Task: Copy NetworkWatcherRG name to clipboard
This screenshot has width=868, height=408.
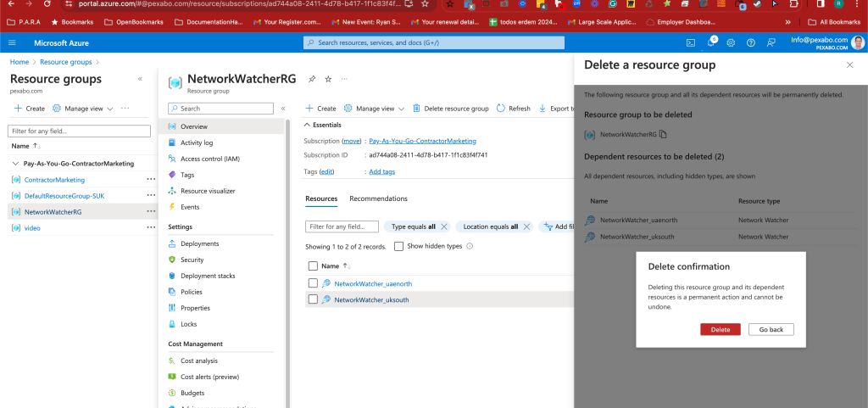Action: click(x=663, y=134)
